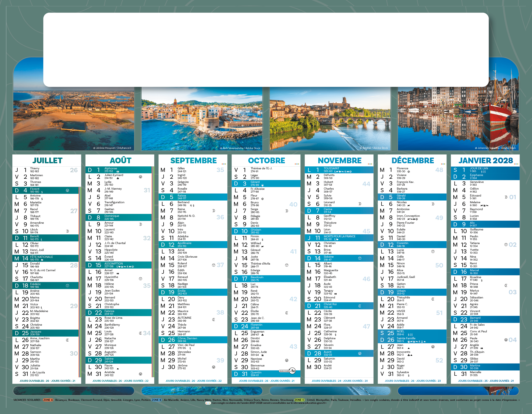The width and height of the screenshot is (532, 414).
Task: Click the three-star symbol beside SEPTEMBRE heading
Action: 224,164
